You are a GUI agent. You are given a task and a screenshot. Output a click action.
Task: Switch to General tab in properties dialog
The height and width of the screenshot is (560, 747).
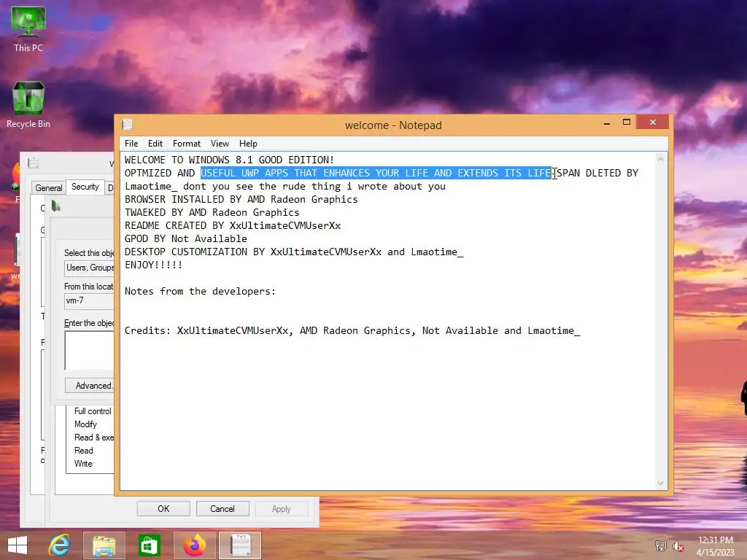coord(49,187)
